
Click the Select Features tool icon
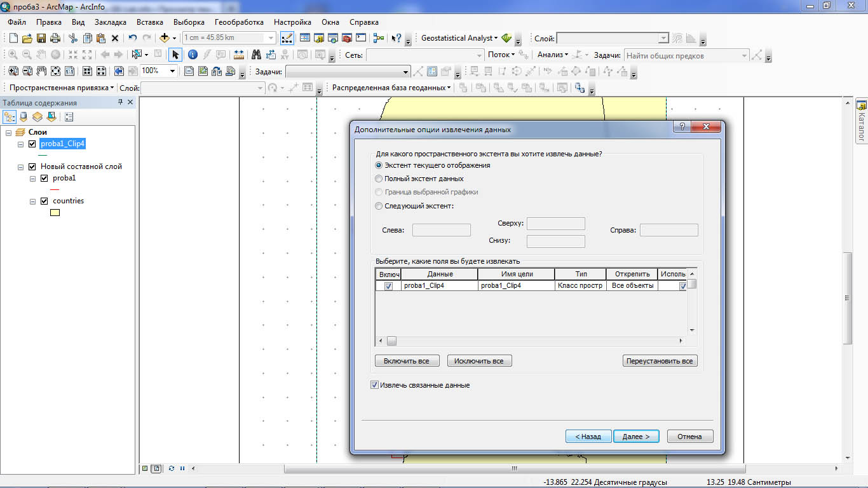click(138, 55)
